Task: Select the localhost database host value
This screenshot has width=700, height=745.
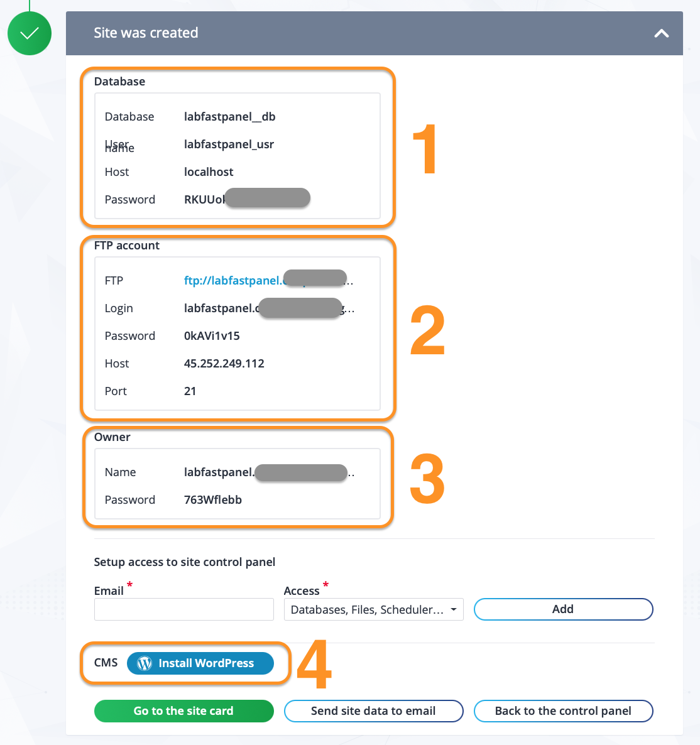Action: pyautogui.click(x=209, y=172)
